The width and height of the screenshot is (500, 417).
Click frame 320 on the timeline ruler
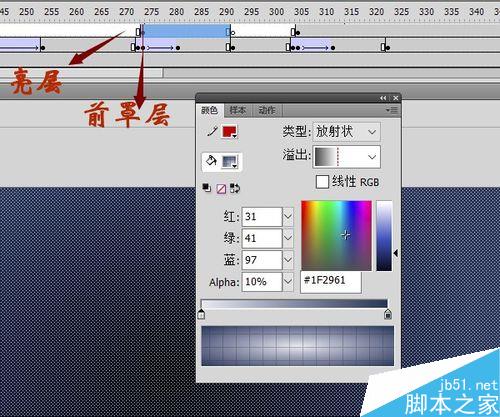click(x=376, y=12)
